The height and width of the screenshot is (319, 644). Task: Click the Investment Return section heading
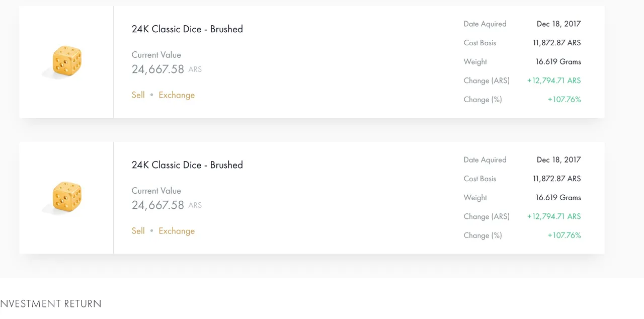[x=50, y=304]
